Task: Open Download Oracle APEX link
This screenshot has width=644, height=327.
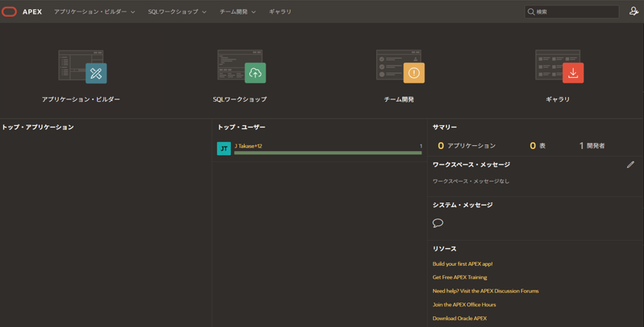Action: [x=460, y=319]
